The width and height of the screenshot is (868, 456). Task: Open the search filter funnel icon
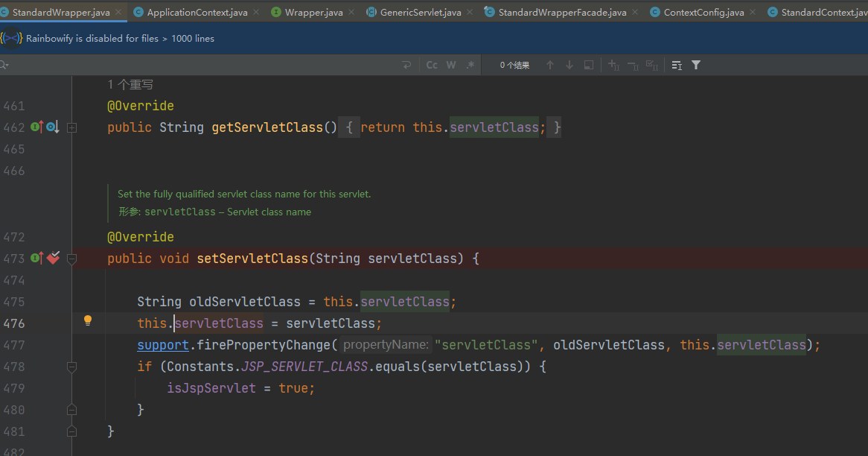tap(696, 66)
